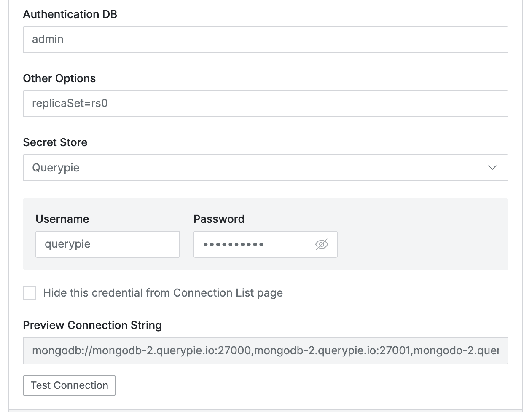Viewport: 532px width, 412px height.
Task: Click the Preview Connection String heading
Action: [x=92, y=325]
